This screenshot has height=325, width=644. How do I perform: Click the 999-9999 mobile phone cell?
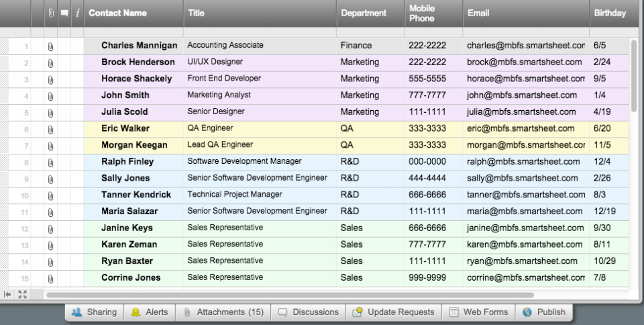[434, 278]
